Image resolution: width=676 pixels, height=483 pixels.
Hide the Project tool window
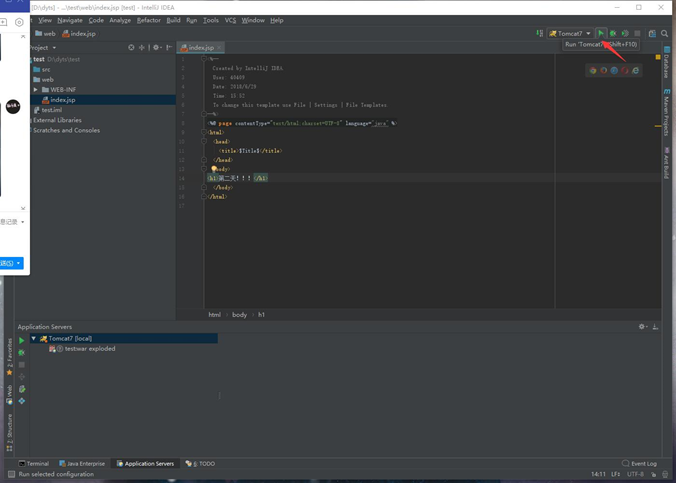(169, 47)
